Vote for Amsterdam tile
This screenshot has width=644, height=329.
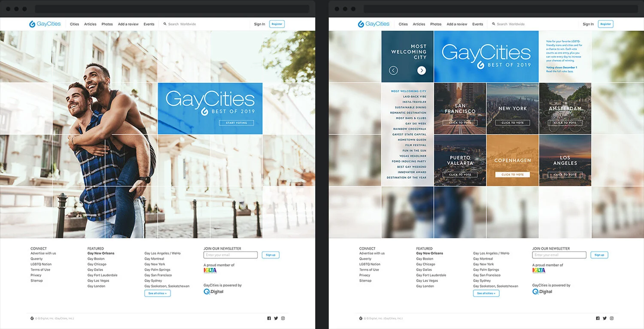pos(565,123)
